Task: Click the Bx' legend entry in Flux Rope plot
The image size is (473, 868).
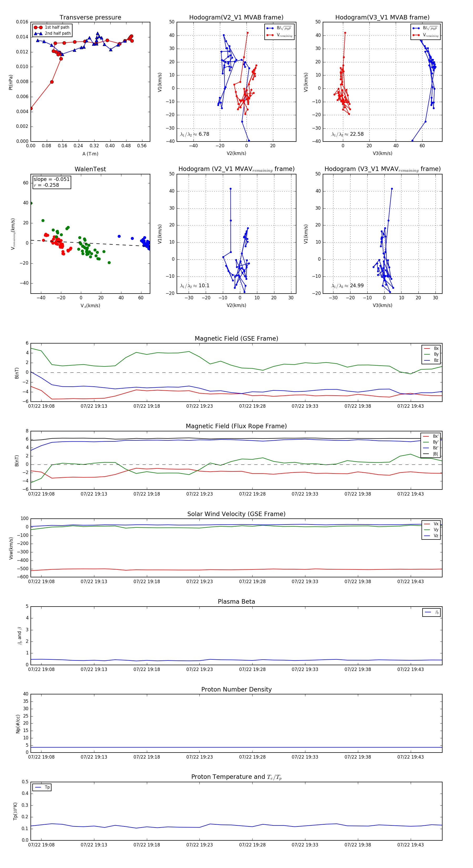Action: pyautogui.click(x=431, y=436)
